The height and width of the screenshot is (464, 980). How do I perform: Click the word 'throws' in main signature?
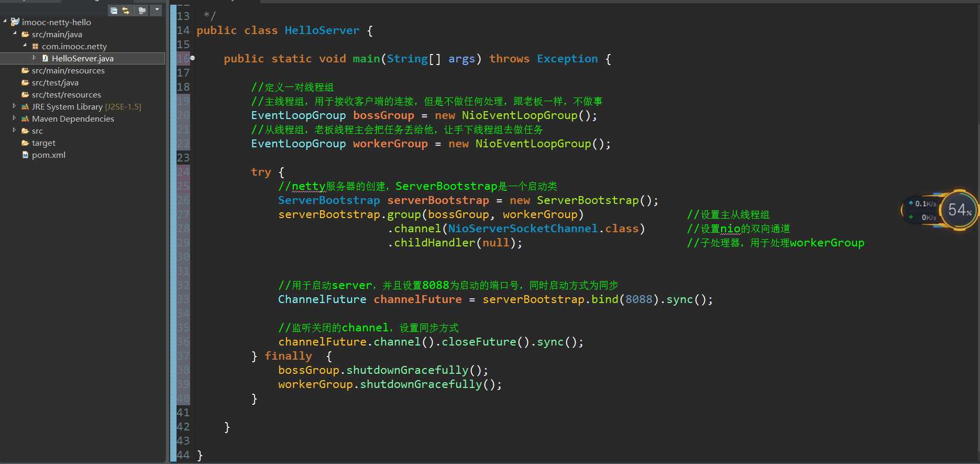point(510,59)
